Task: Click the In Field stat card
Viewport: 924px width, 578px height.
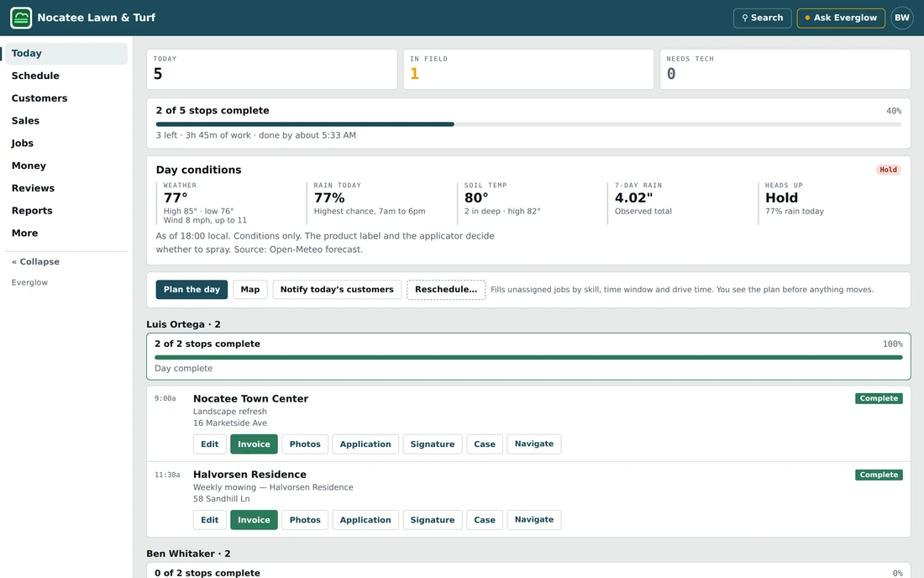Action: click(528, 70)
